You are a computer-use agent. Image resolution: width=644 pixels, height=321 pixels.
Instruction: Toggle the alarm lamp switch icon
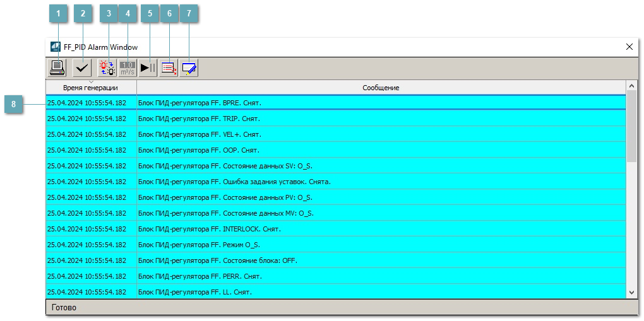point(107,67)
